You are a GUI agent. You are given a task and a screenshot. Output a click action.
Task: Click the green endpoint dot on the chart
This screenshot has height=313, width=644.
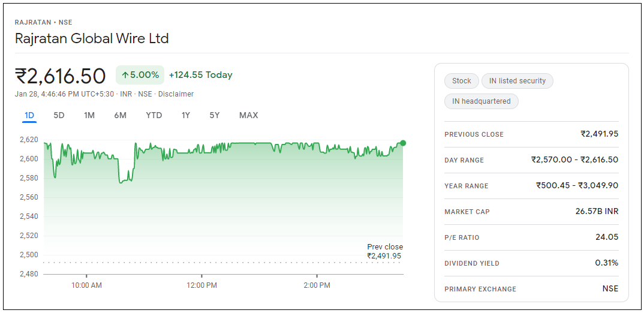tap(403, 143)
